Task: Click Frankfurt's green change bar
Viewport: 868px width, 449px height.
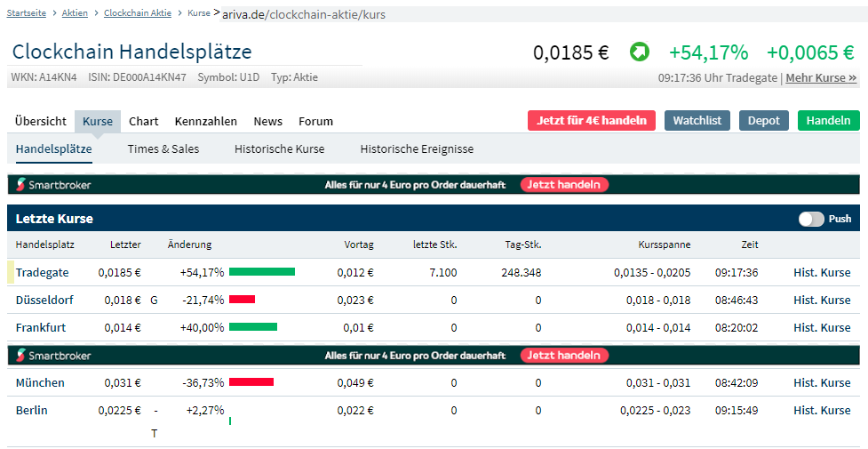Action: tap(253, 327)
